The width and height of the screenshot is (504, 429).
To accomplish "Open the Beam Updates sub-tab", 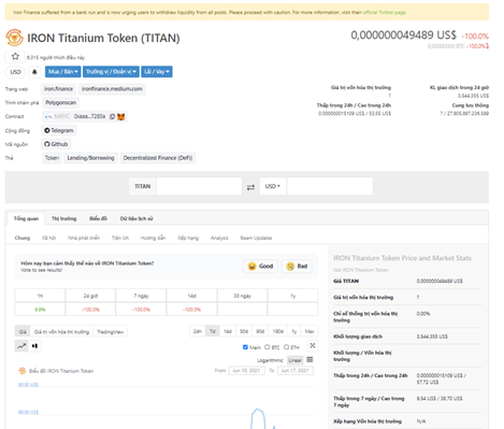I will [x=256, y=238].
